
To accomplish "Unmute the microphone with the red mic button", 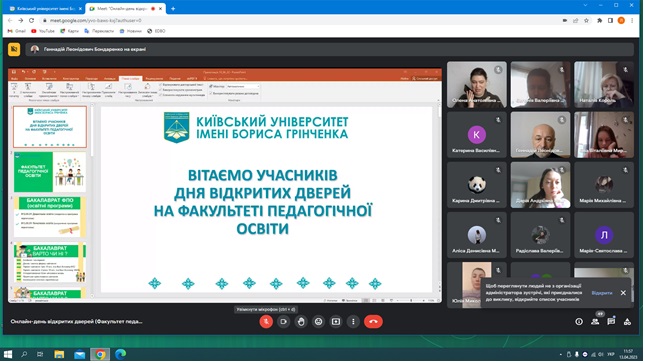I will 266,322.
